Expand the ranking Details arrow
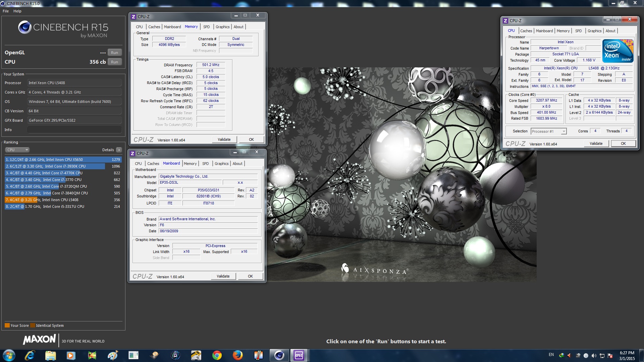644x362 pixels. tap(119, 150)
